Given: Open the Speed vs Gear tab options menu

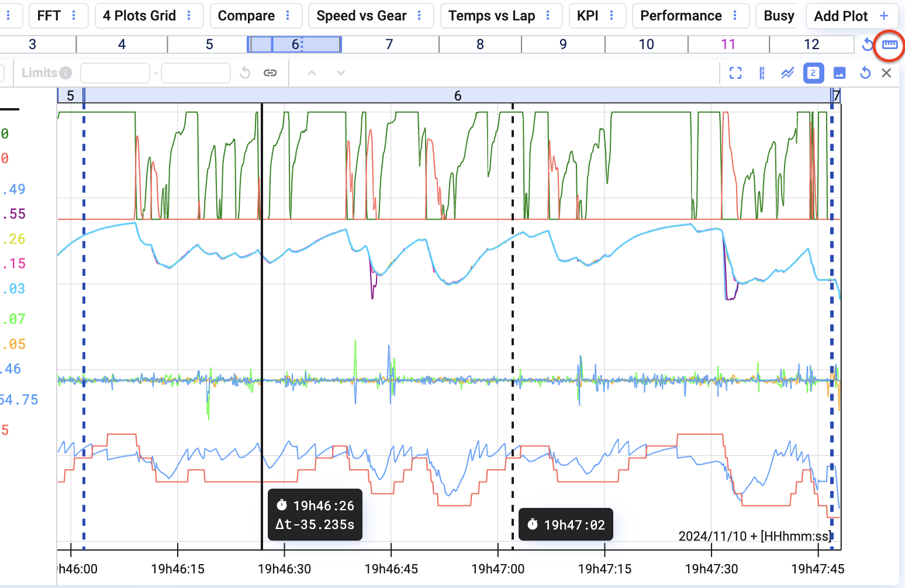Looking at the screenshot, I should pos(420,16).
